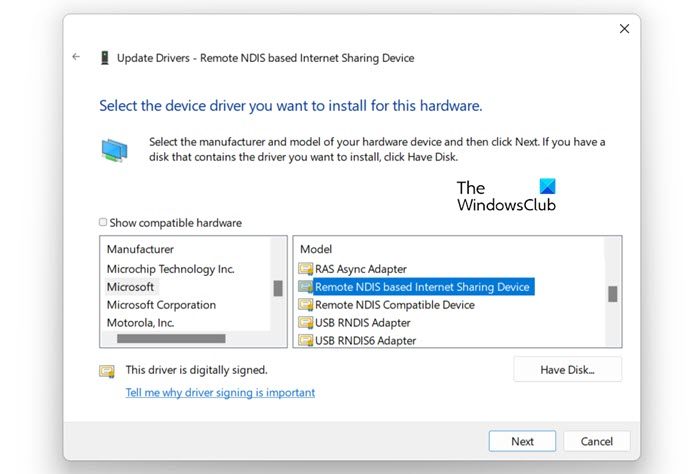Enable Show compatible hardware checkbox
This screenshot has height=474, width=700.
103,223
